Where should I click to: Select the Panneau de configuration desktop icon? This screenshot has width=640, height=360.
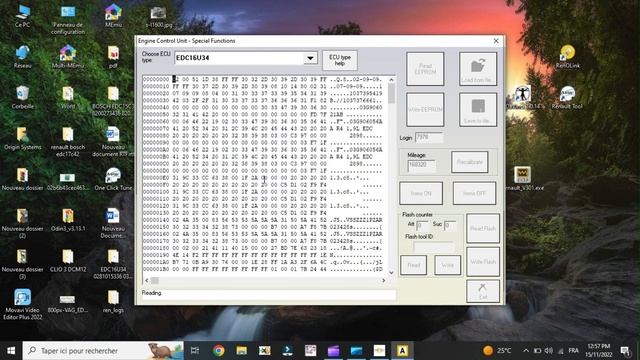coord(68,20)
